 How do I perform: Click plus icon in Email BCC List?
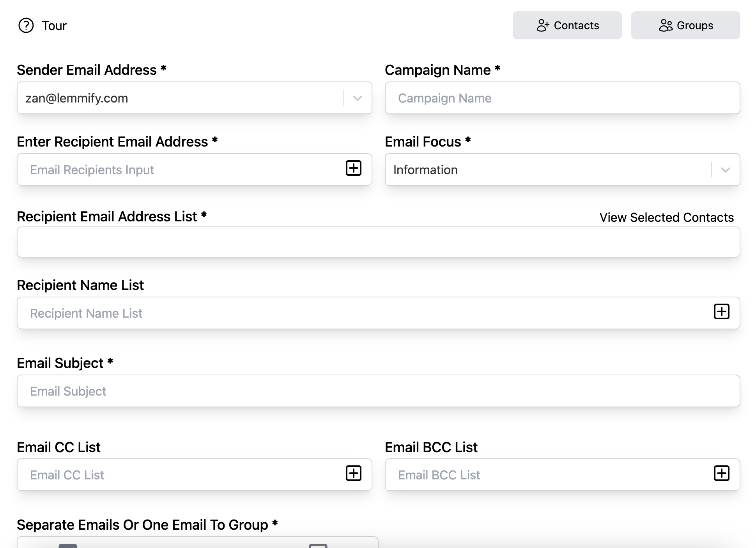[x=721, y=473]
